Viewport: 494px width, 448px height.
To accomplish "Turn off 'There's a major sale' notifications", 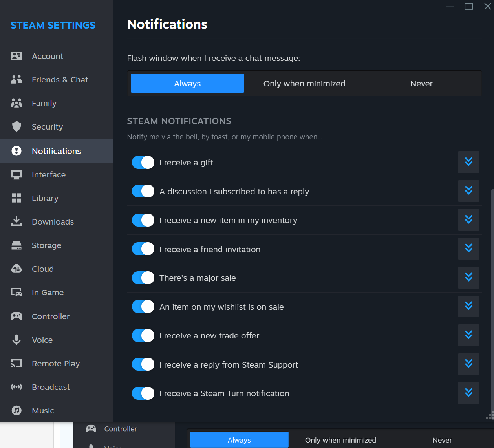I will click(143, 278).
